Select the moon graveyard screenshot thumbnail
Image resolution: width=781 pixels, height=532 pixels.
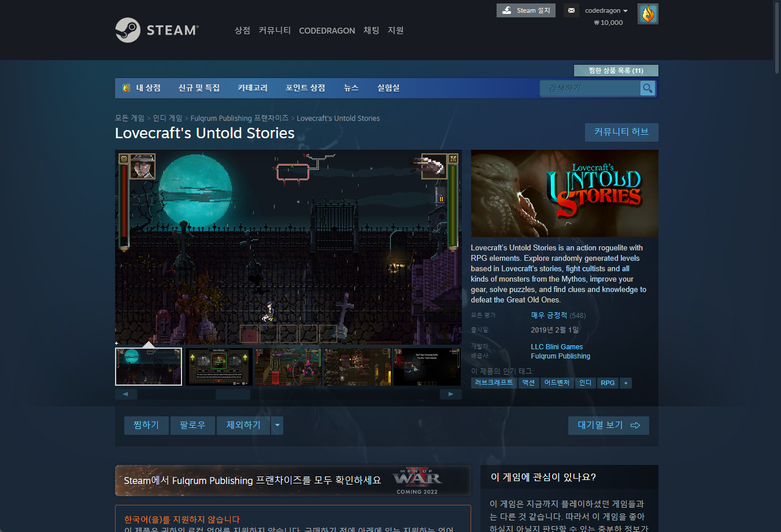[x=149, y=367]
